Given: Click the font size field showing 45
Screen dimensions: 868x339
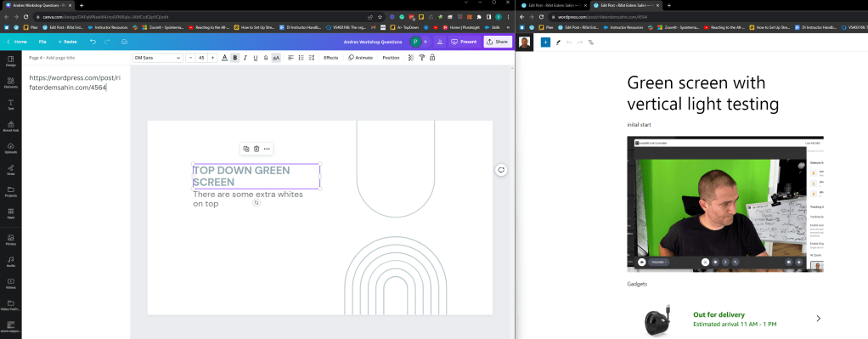Looking at the screenshot, I should click(201, 58).
